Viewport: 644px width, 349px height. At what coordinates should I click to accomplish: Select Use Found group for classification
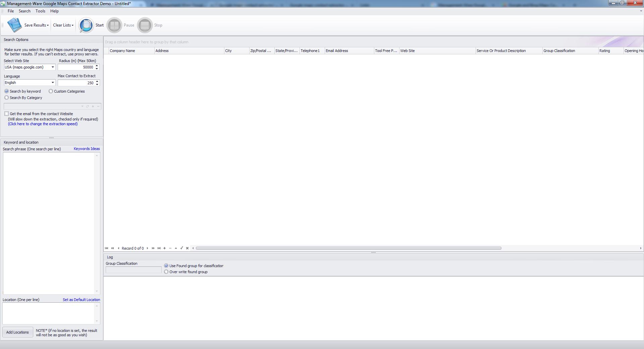(166, 266)
